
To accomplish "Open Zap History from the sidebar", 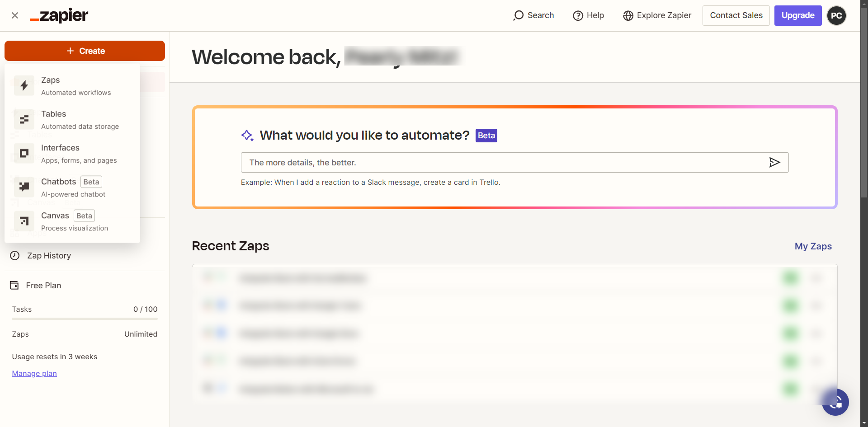I will (x=49, y=256).
